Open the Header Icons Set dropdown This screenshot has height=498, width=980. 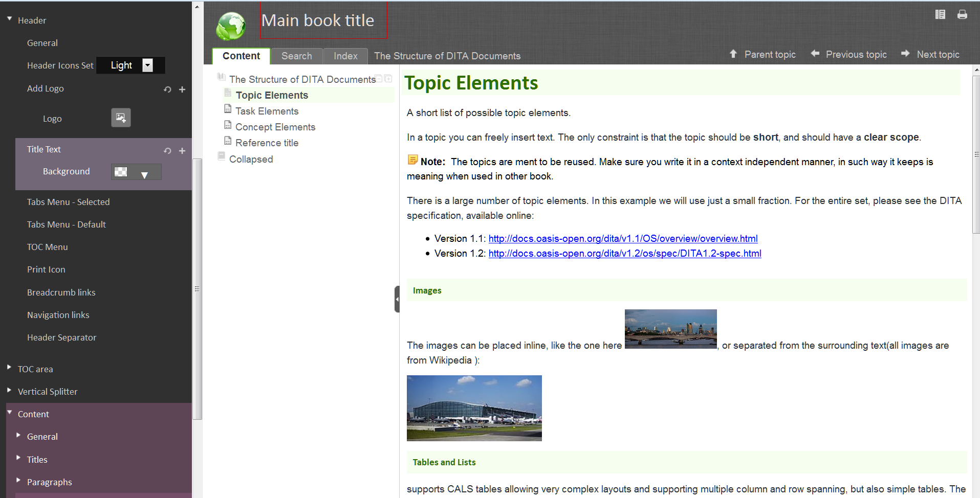tap(147, 65)
